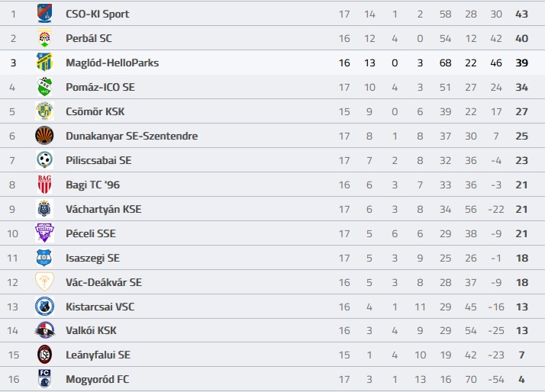This screenshot has height=392, width=545.
Task: Click the Perbál SC club logo
Action: [44, 38]
